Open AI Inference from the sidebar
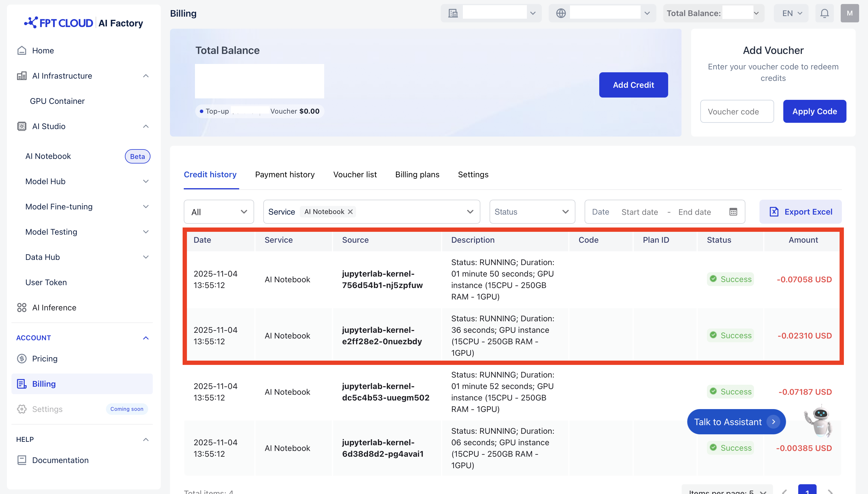 [54, 308]
